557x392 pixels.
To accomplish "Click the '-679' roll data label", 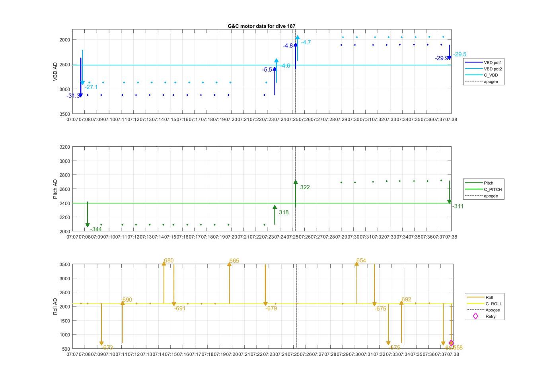I will click(271, 308).
